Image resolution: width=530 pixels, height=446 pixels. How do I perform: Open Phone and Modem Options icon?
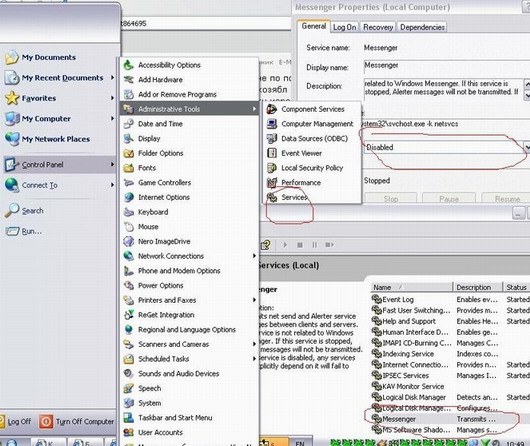[x=128, y=271]
